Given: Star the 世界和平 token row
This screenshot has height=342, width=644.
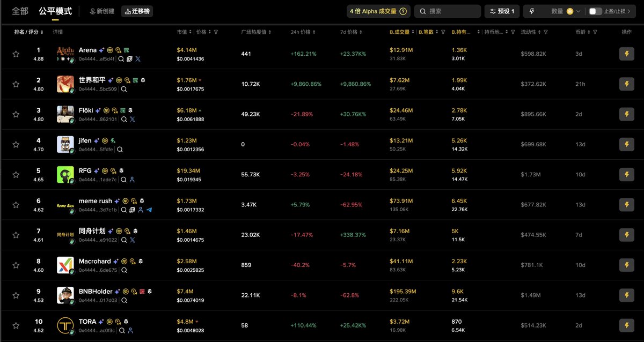Looking at the screenshot, I should (x=16, y=84).
